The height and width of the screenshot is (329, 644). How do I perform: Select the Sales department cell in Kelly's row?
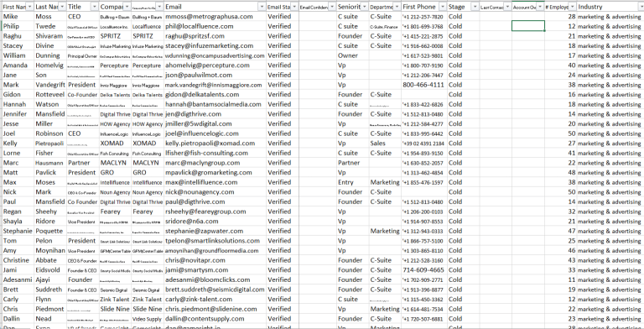pyautogui.click(x=385, y=144)
